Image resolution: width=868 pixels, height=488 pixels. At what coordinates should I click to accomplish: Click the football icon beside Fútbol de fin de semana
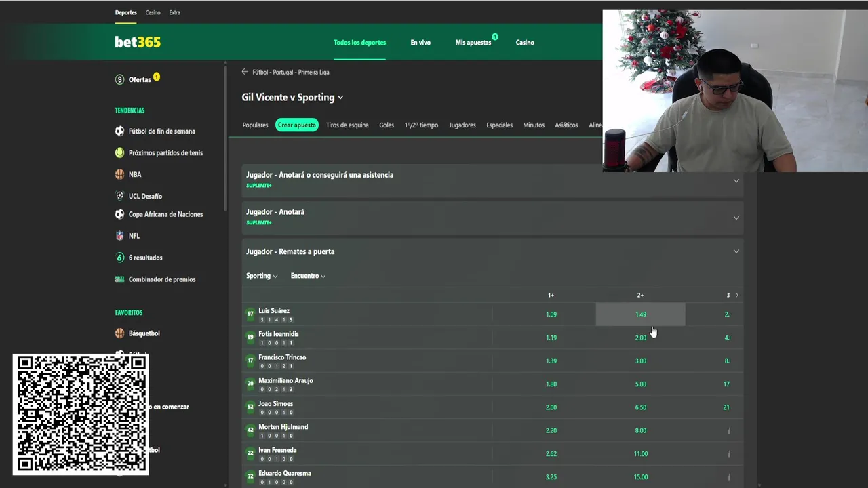tap(120, 131)
